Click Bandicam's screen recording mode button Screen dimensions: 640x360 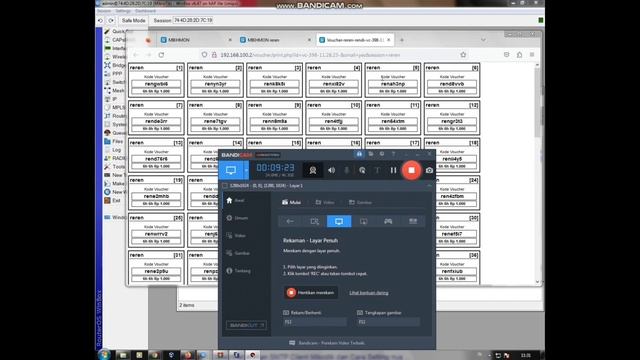click(x=231, y=170)
